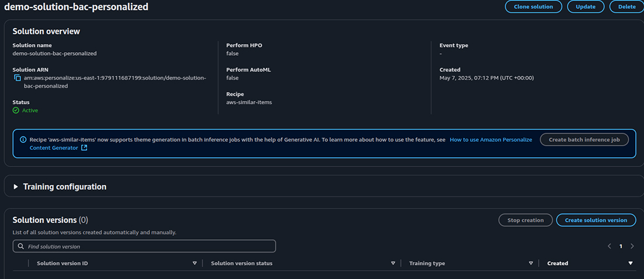This screenshot has height=279, width=644.
Task: Click the Solution ARN value text
Action: coord(115,82)
